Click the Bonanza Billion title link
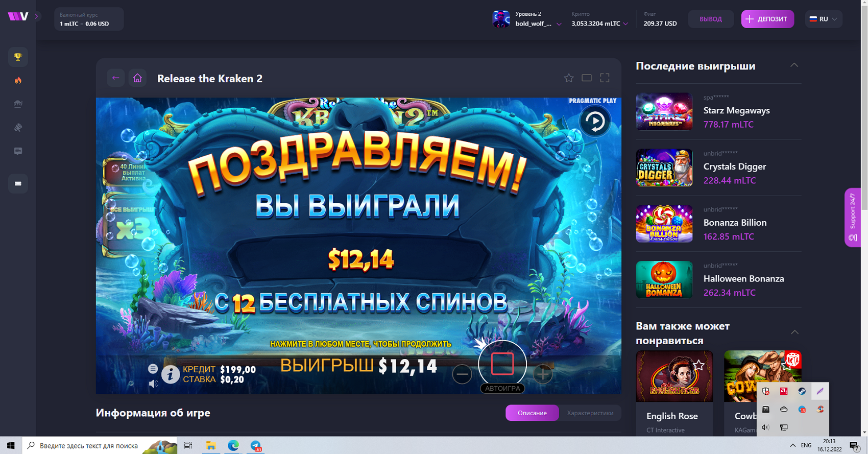 click(x=735, y=223)
